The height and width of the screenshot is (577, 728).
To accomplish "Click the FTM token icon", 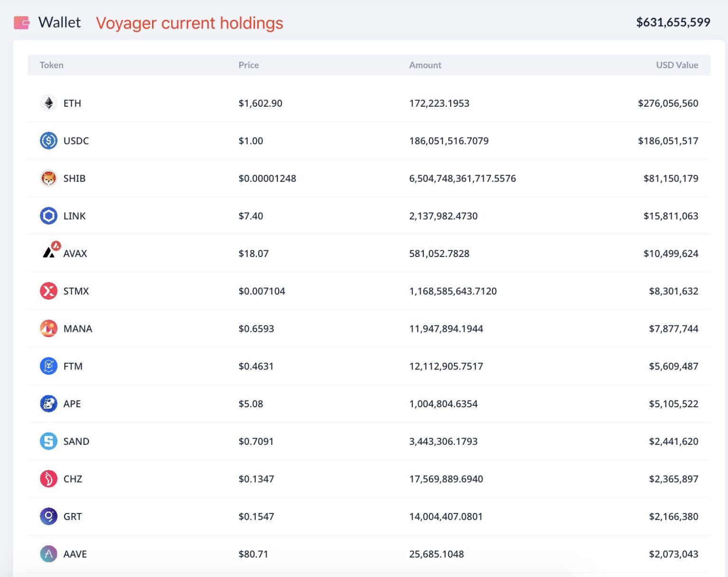I will click(x=48, y=366).
